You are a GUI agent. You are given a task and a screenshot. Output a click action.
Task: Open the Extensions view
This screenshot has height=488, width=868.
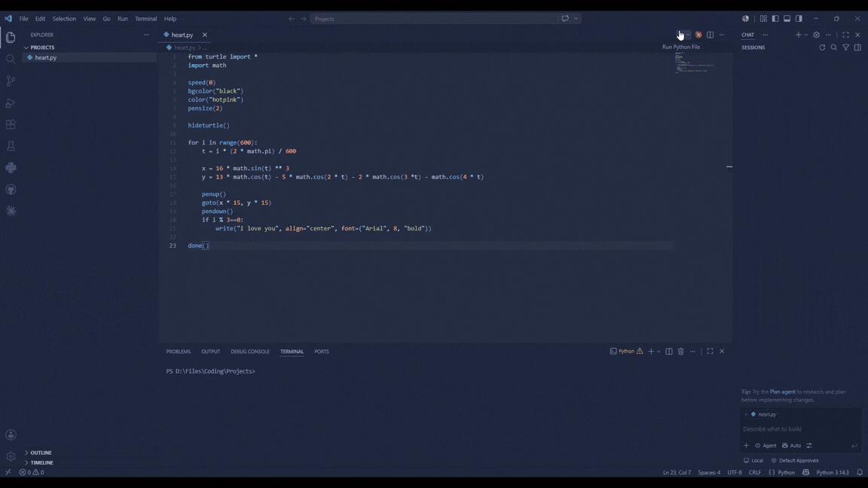pos(11,124)
